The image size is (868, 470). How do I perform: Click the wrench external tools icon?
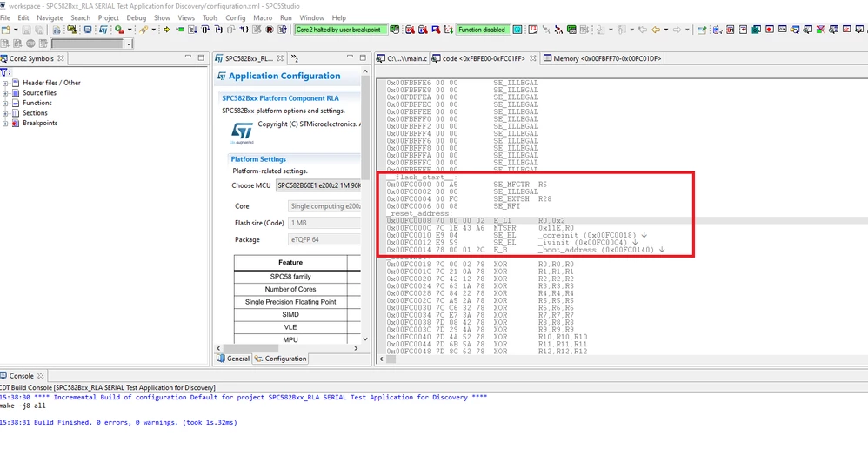(144, 30)
